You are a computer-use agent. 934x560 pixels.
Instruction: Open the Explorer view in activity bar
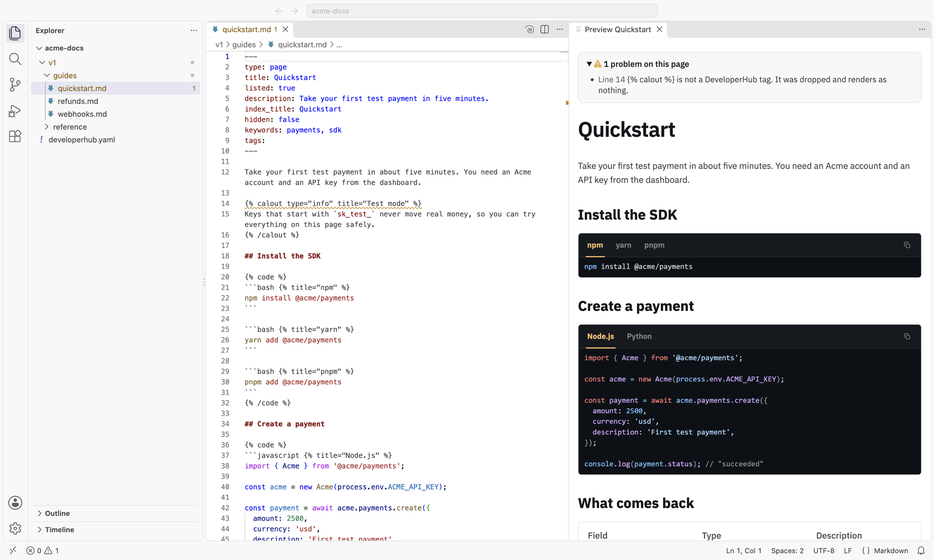[x=15, y=33]
